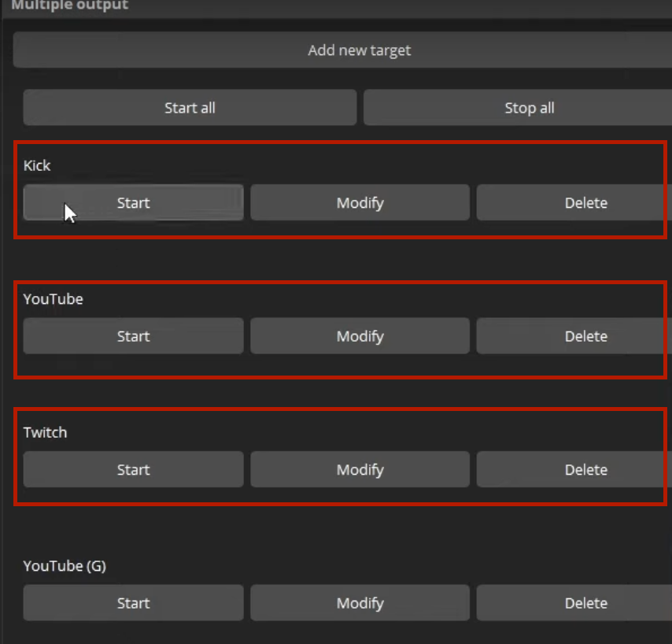Click the Multiple output panel title

tap(69, 6)
